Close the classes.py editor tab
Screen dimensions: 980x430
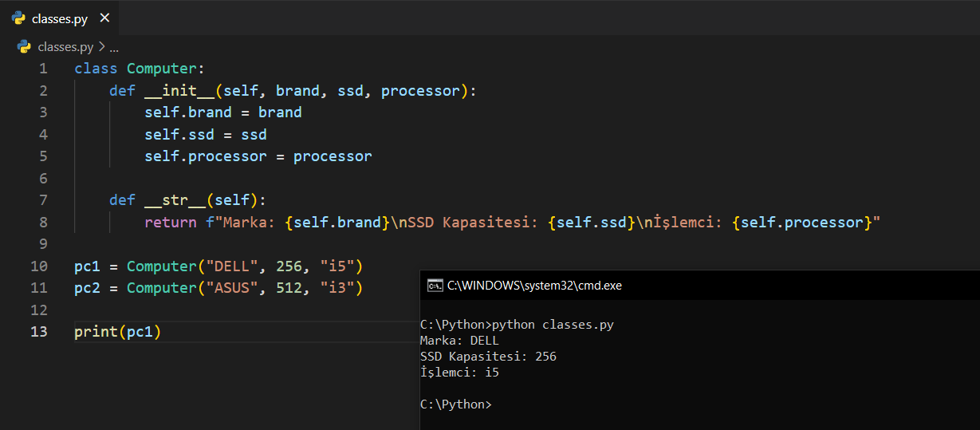coord(104,18)
